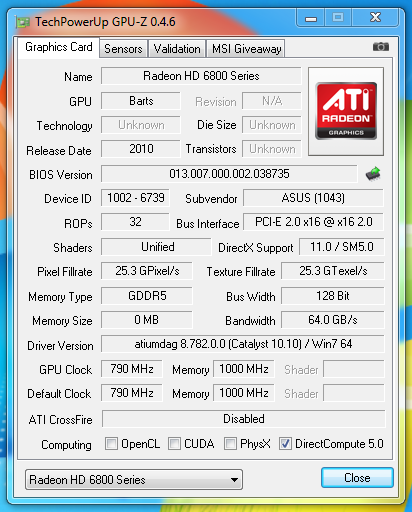412x512 pixels.
Task: Close window using title bar X
Action: (x=375, y=17)
